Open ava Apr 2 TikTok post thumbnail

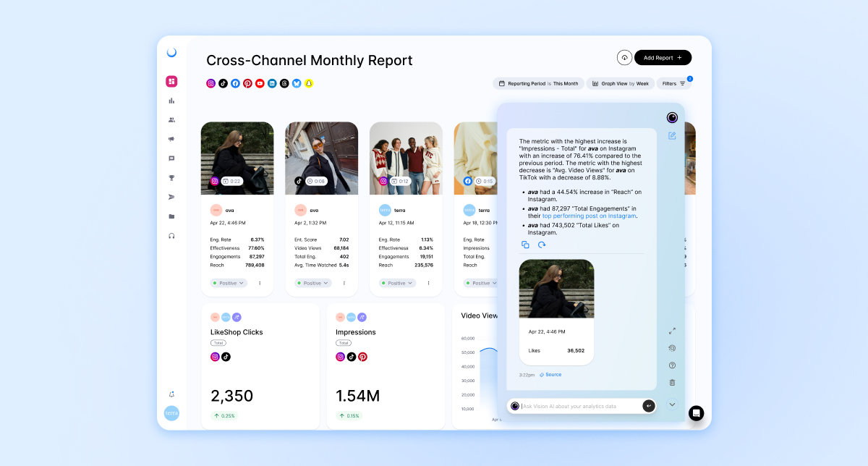(322, 158)
